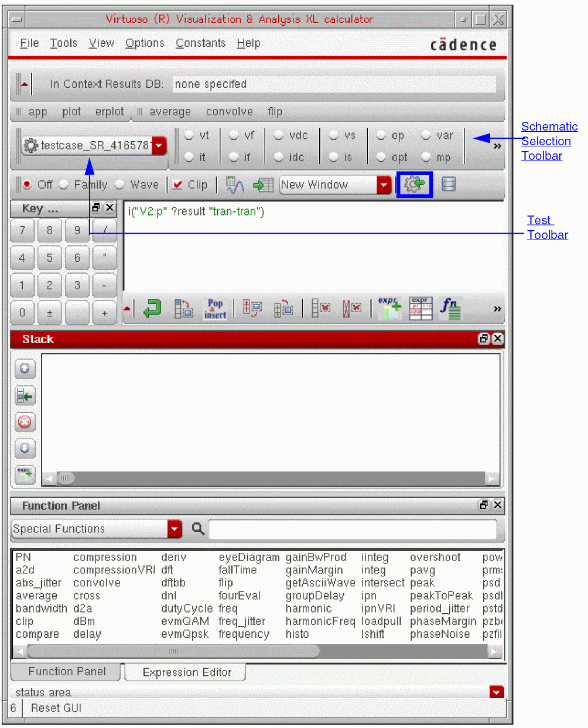This screenshot has width=588, height=728.
Task: Select the Family radio button
Action: 64,184
